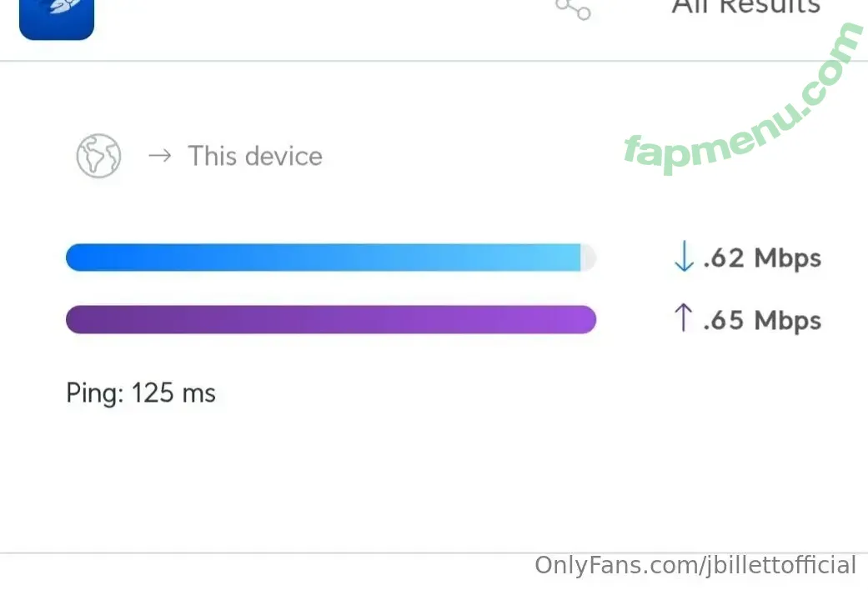This screenshot has height=590, width=868.
Task: Click the globe server icon
Action: pos(98,156)
